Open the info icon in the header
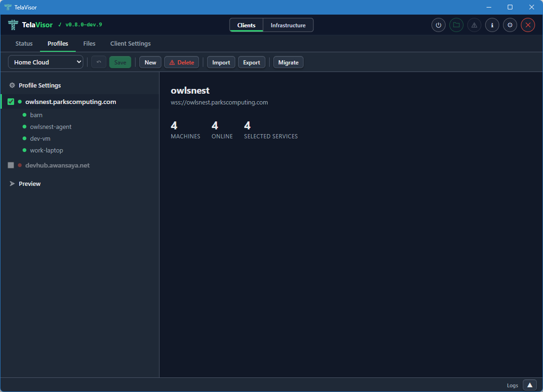The width and height of the screenshot is (543, 392). coord(492,25)
